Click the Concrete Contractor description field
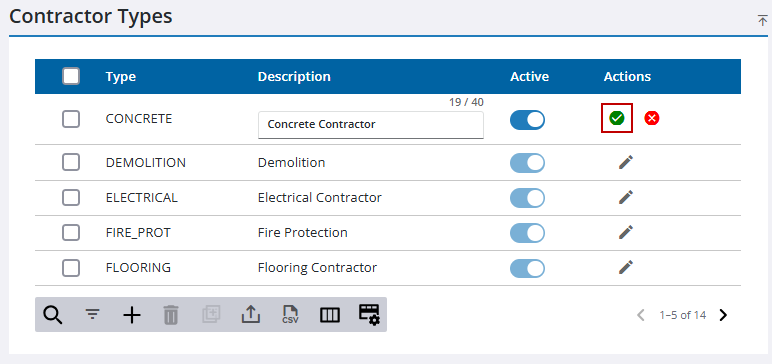Screen dimensions: 772x364 point(371,125)
